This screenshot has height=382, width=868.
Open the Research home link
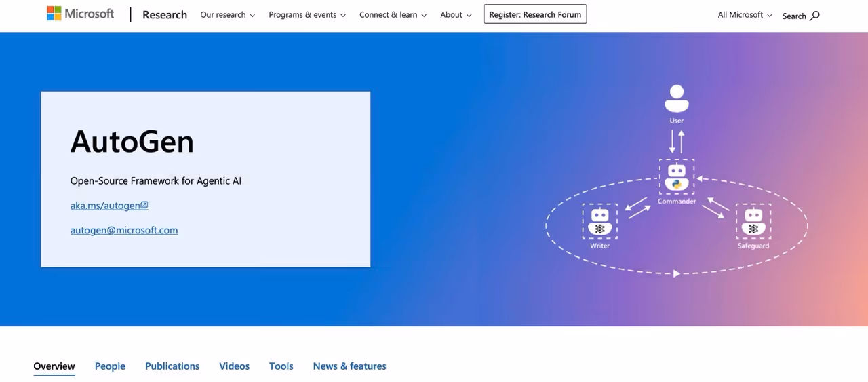(x=165, y=14)
